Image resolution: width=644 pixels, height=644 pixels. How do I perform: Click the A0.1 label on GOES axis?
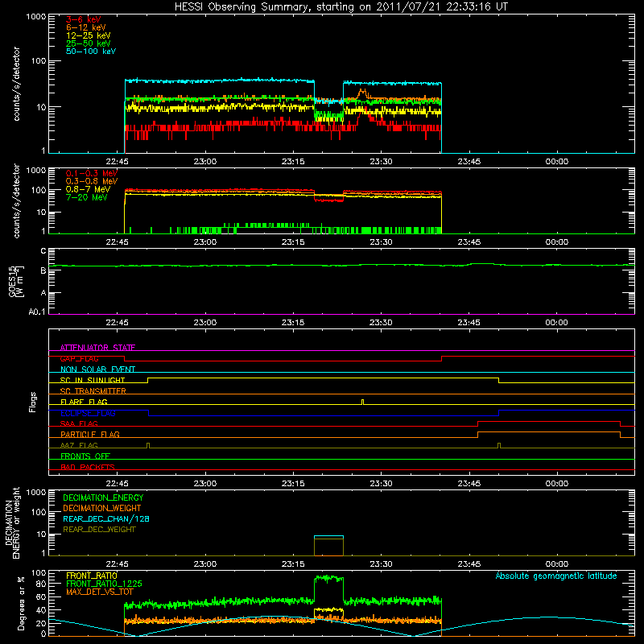[36, 312]
